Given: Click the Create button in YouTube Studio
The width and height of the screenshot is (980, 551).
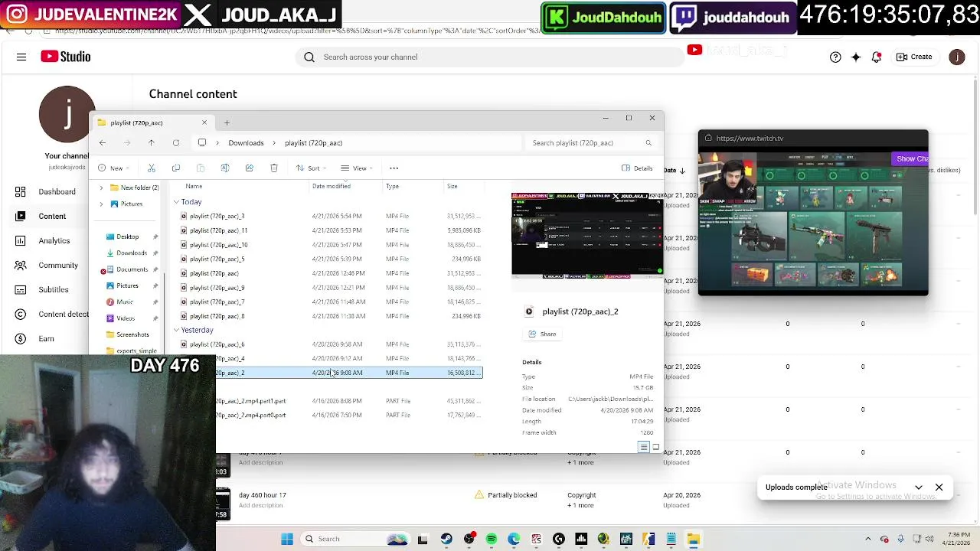Looking at the screenshot, I should (x=914, y=57).
